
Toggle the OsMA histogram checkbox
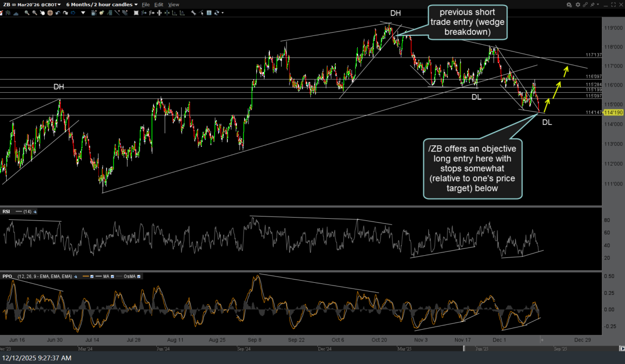click(139, 277)
